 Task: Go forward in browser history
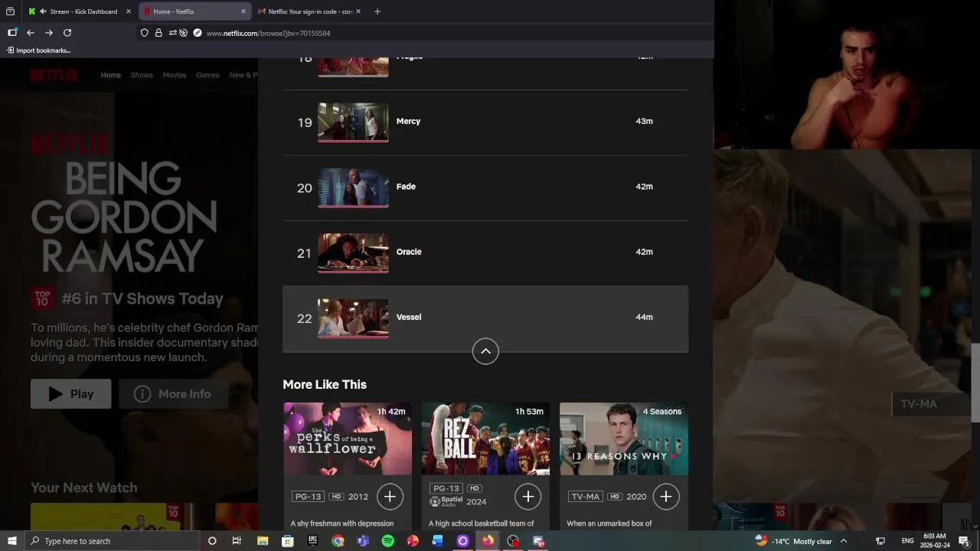[x=49, y=33]
